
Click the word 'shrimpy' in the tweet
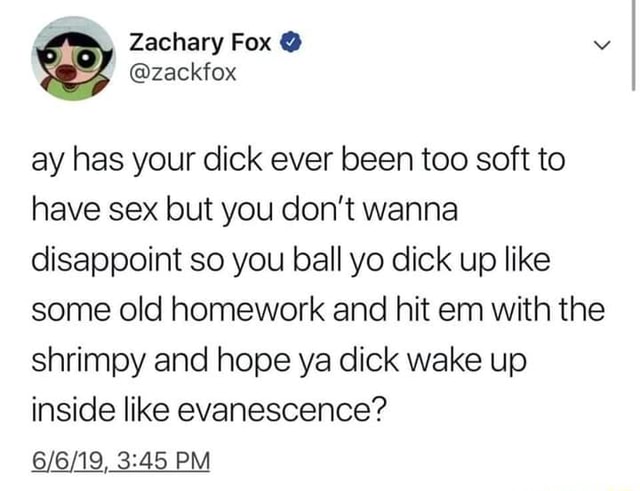point(89,362)
